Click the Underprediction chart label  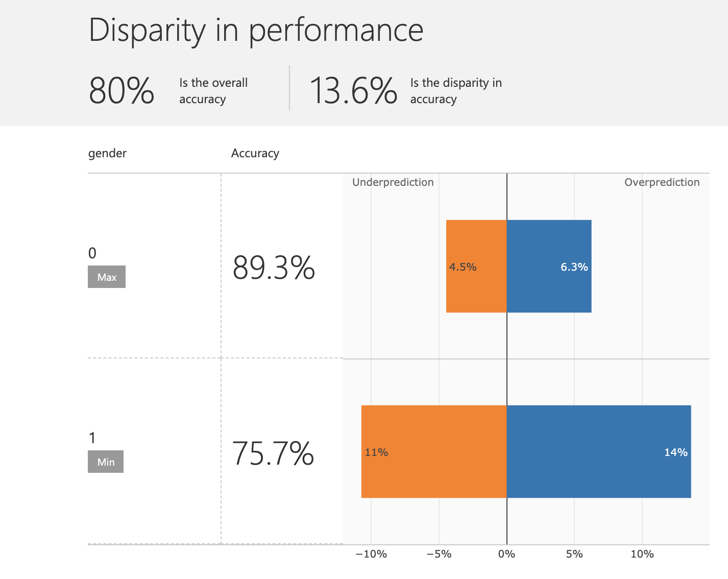point(393,182)
